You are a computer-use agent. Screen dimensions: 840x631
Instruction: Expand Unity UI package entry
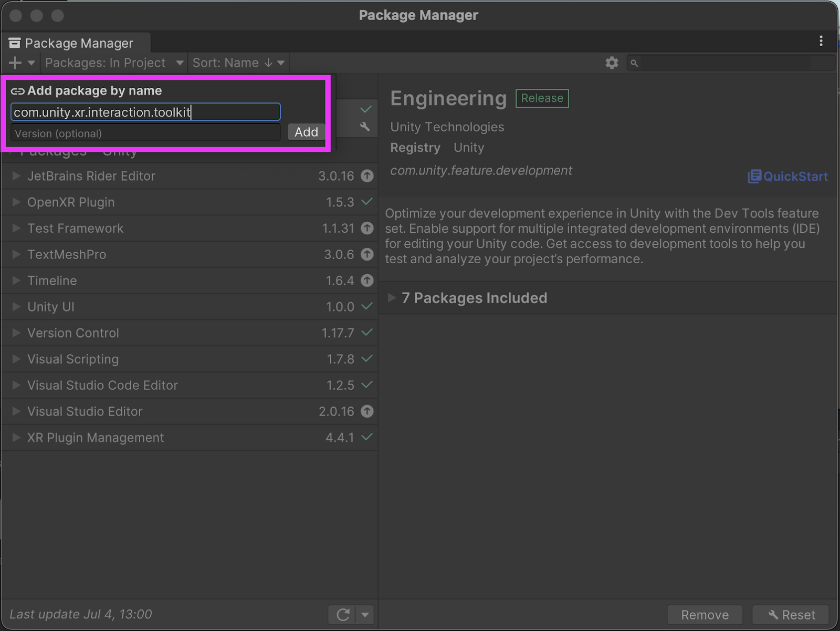tap(16, 307)
